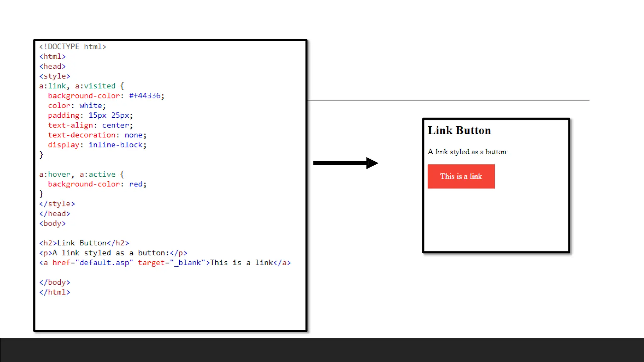Click the 'background-color: red;' line

pyautogui.click(x=97, y=184)
